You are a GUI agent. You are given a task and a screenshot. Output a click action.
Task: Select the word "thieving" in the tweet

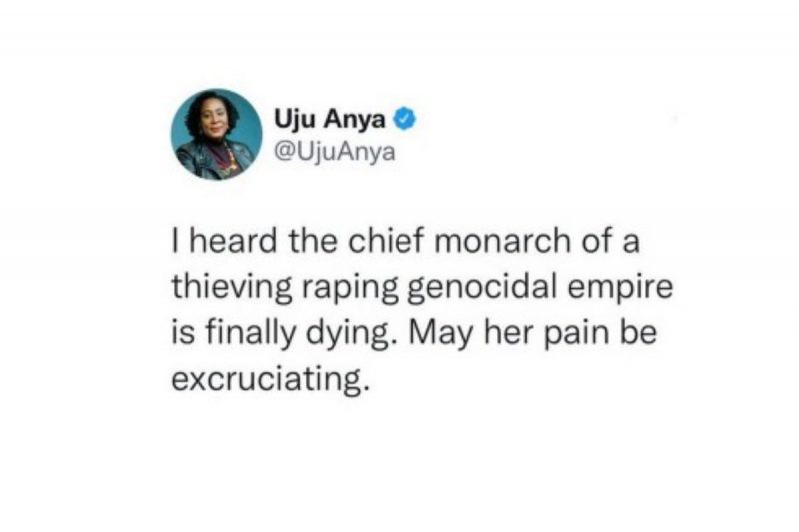click(x=232, y=289)
